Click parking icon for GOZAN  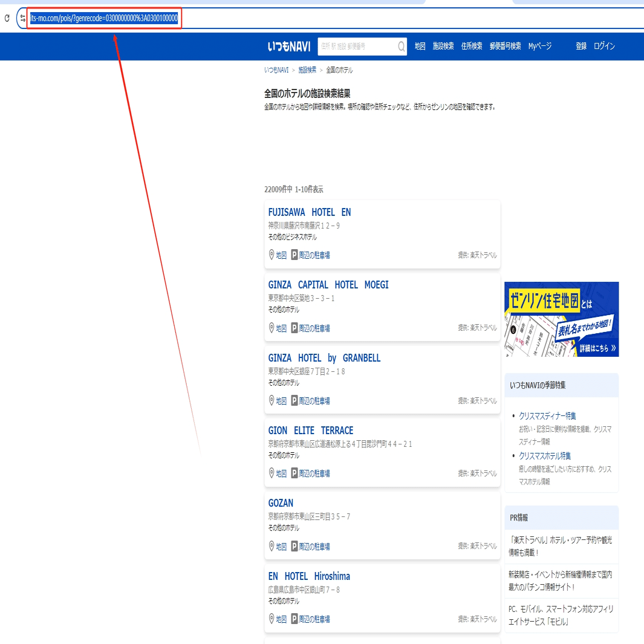coord(294,546)
